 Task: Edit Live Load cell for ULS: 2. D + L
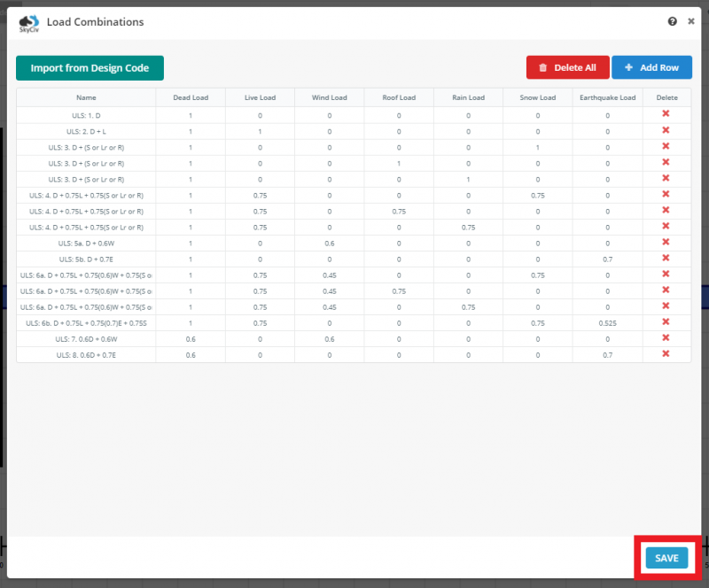click(260, 131)
